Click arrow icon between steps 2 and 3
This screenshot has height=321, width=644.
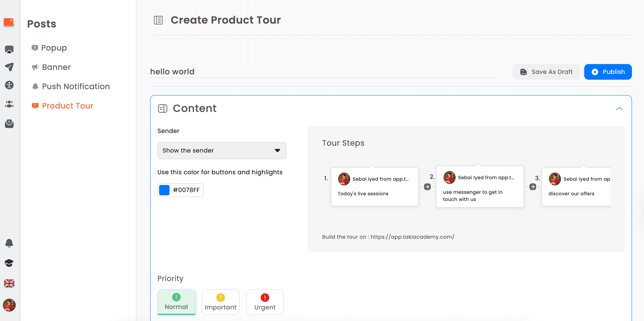pyautogui.click(x=533, y=187)
